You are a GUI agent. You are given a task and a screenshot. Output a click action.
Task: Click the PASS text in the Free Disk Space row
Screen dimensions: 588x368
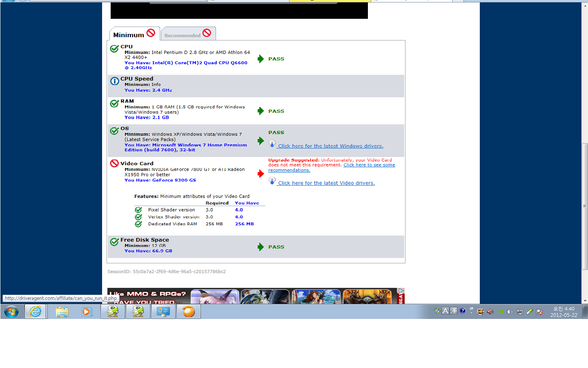[x=276, y=247]
